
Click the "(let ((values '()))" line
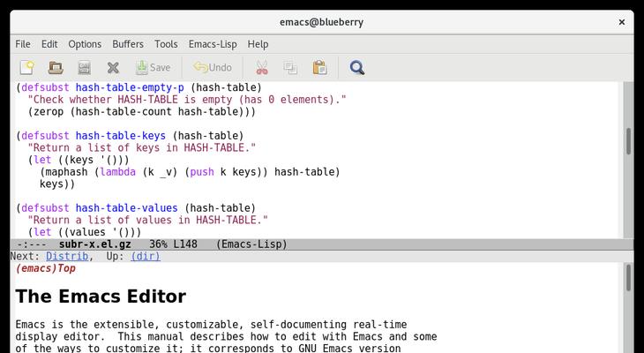pyautogui.click(x=85, y=232)
